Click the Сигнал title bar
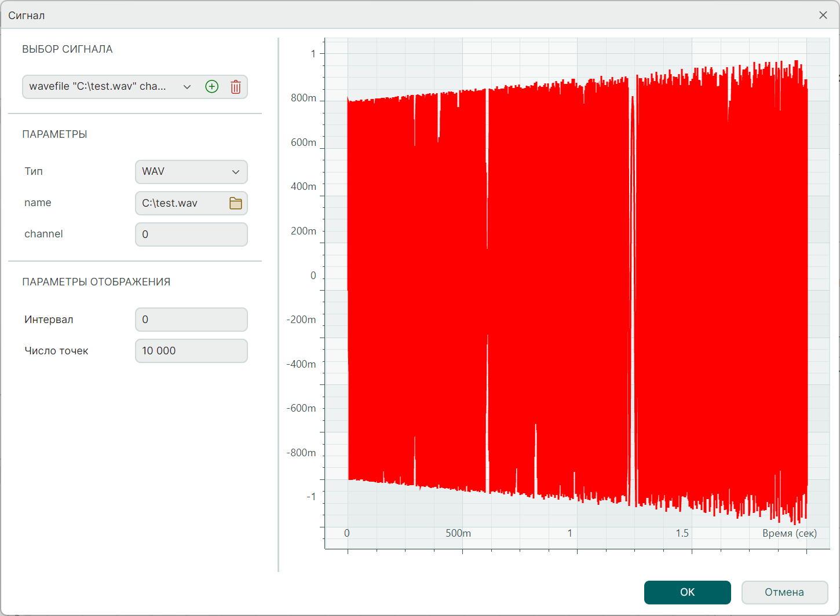Viewport: 840px width, 616px height. (x=406, y=15)
